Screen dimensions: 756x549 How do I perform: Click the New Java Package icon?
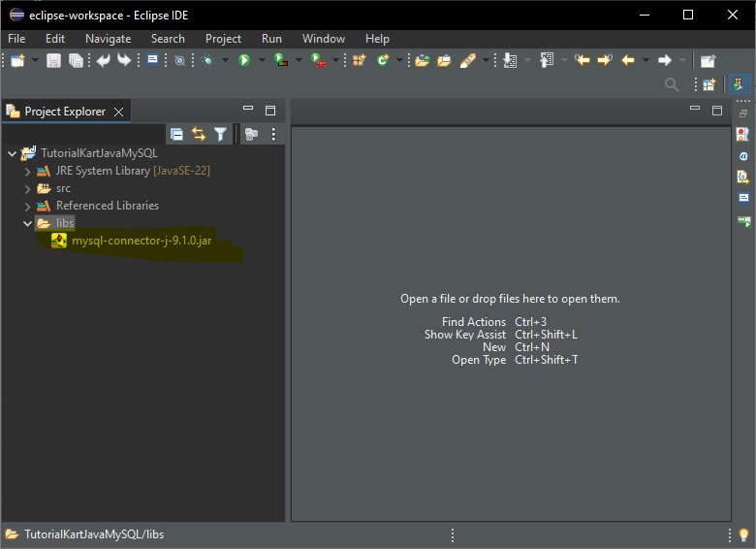[x=360, y=60]
